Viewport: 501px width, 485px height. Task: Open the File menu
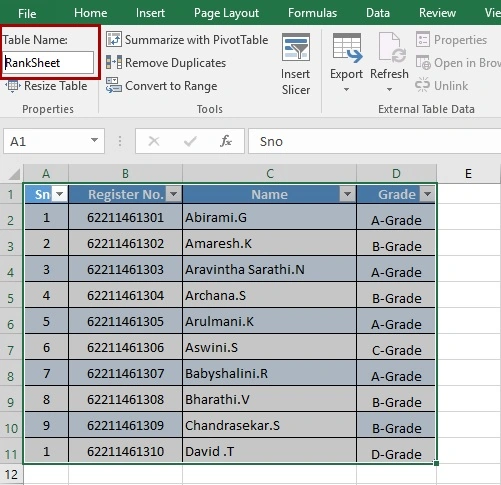pyautogui.click(x=27, y=14)
